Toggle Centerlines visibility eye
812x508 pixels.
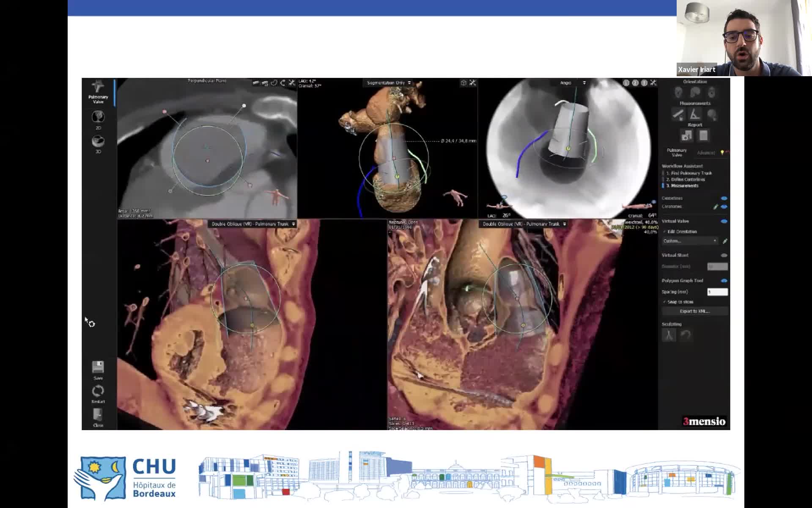[724, 198]
